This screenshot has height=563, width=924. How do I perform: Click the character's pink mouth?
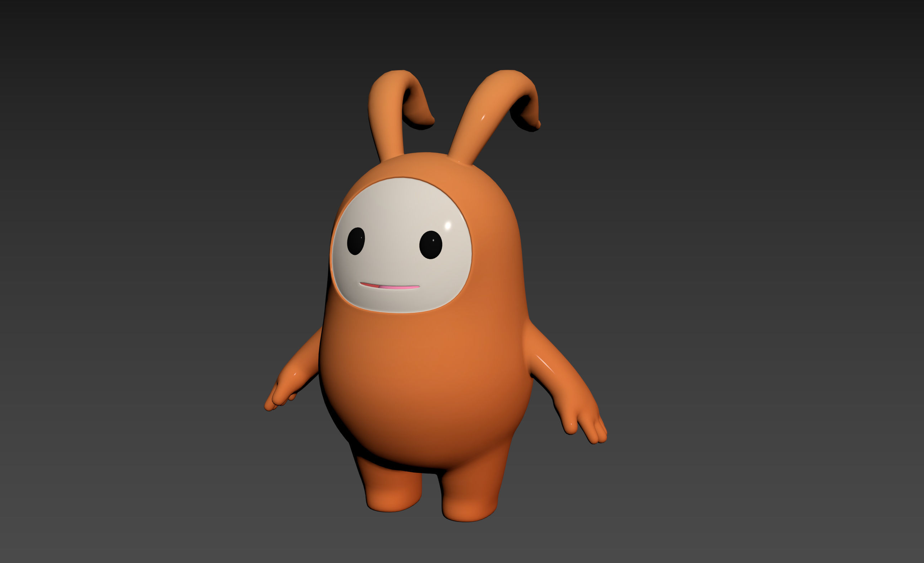tap(390, 286)
